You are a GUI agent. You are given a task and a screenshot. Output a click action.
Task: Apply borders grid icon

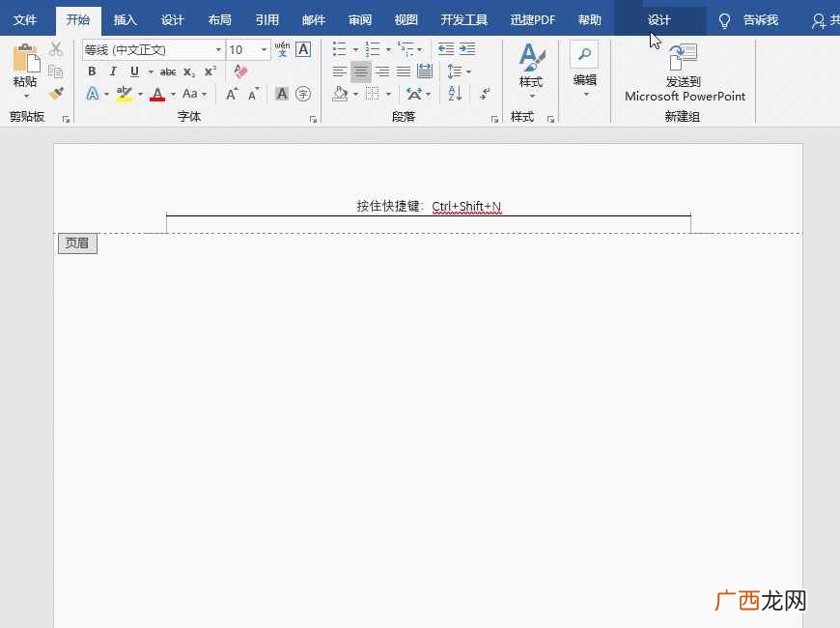coord(373,94)
